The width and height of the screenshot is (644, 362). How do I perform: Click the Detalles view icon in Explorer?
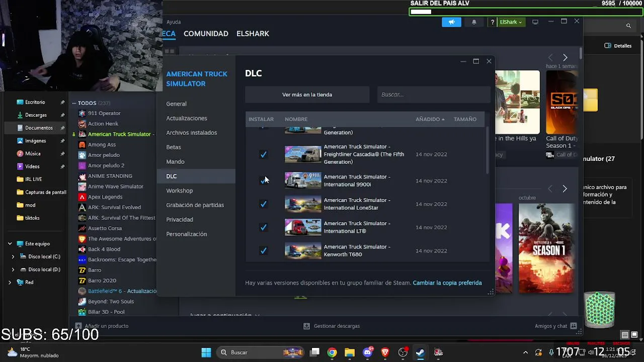[608, 46]
